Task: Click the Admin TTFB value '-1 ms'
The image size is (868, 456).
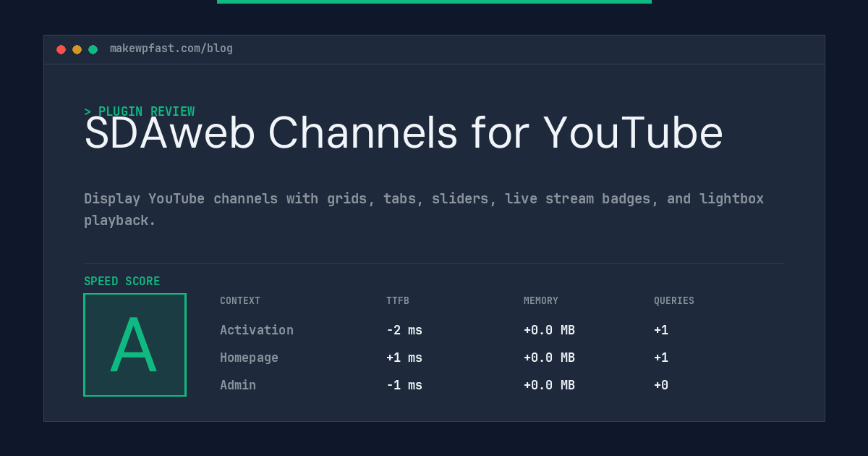Action: [x=404, y=385]
